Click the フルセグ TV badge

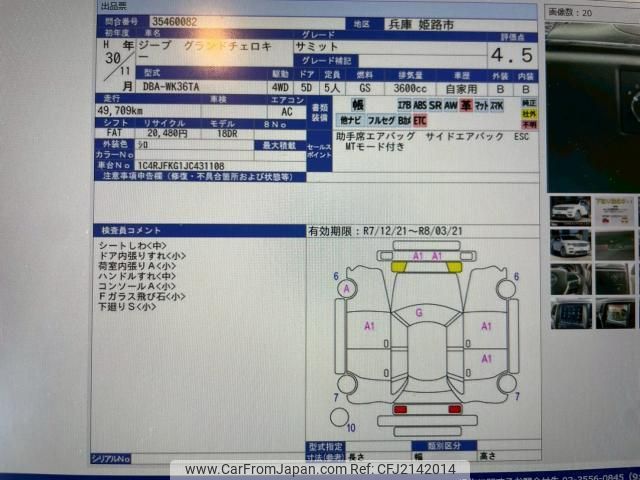point(381,119)
